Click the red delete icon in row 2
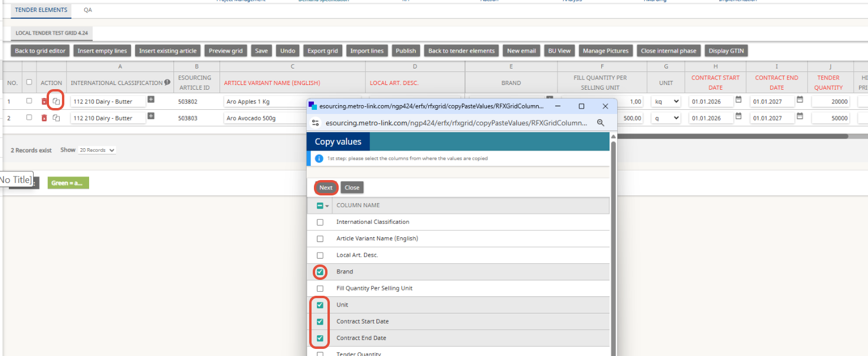The width and height of the screenshot is (868, 356). pos(44,118)
